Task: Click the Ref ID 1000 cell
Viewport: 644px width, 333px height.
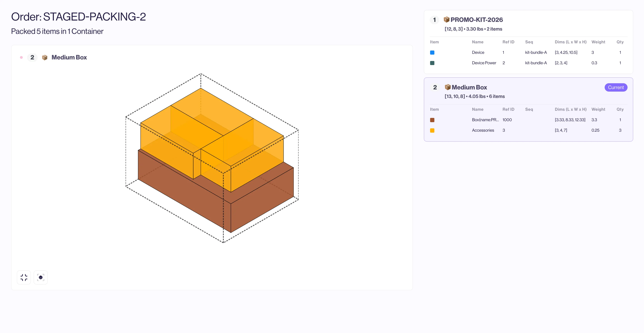Action: (507, 120)
